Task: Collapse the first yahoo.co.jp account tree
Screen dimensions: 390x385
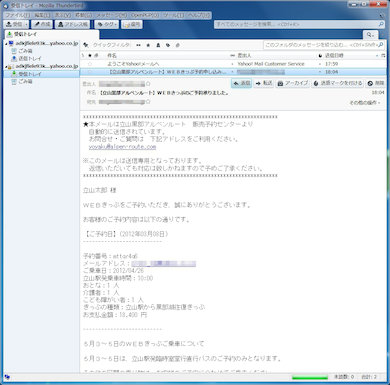Action: coord(6,44)
